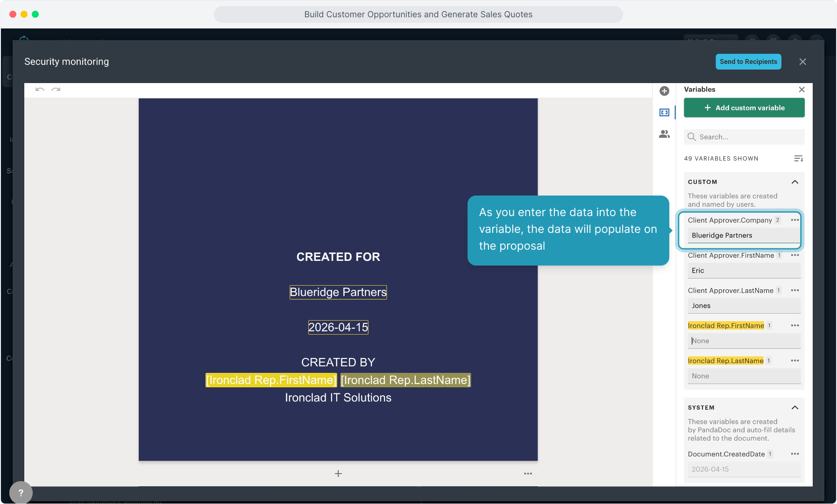
Task: Click the Security monitoring document title
Action: point(66,62)
